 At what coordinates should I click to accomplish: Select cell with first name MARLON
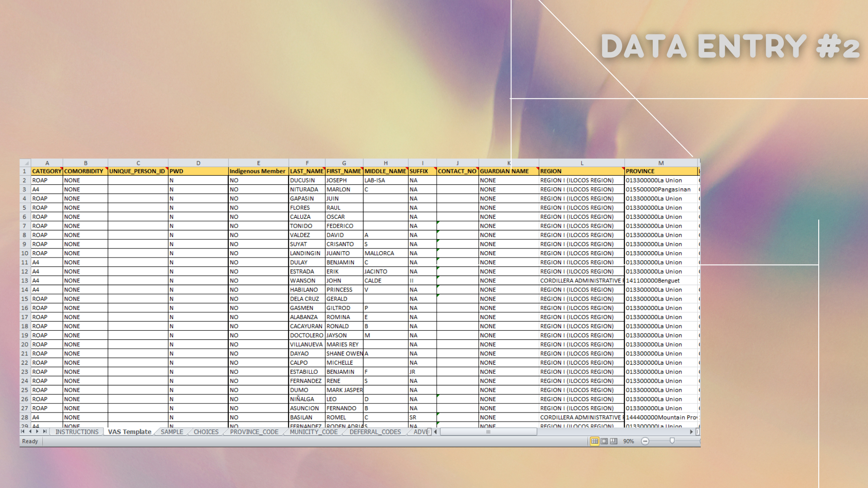[x=344, y=189]
